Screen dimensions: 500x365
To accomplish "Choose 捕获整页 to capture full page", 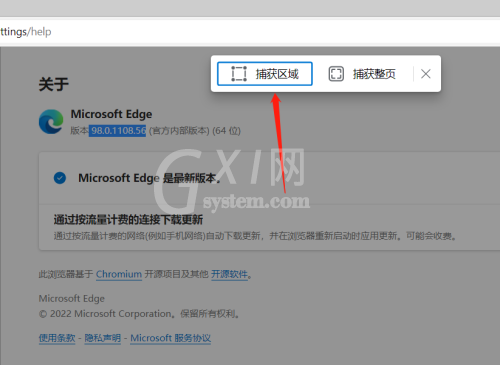I will (x=362, y=74).
